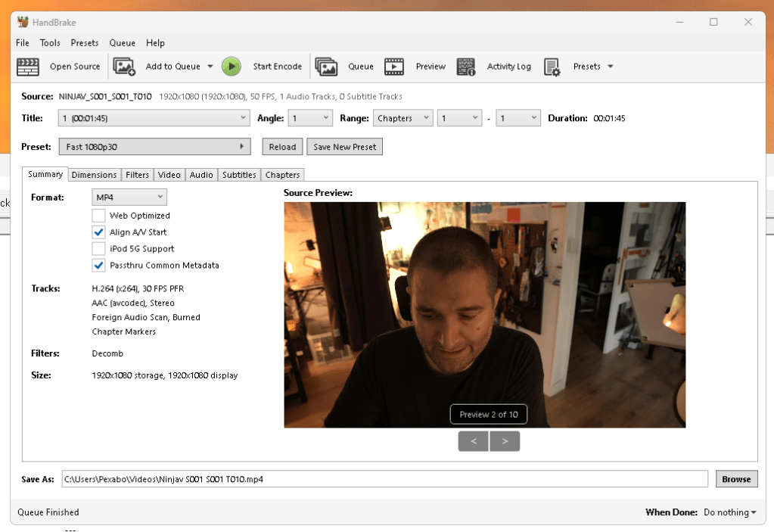Image resolution: width=774 pixels, height=532 pixels.
Task: Open the Preset Fast 1080p30 selector
Action: coord(154,147)
